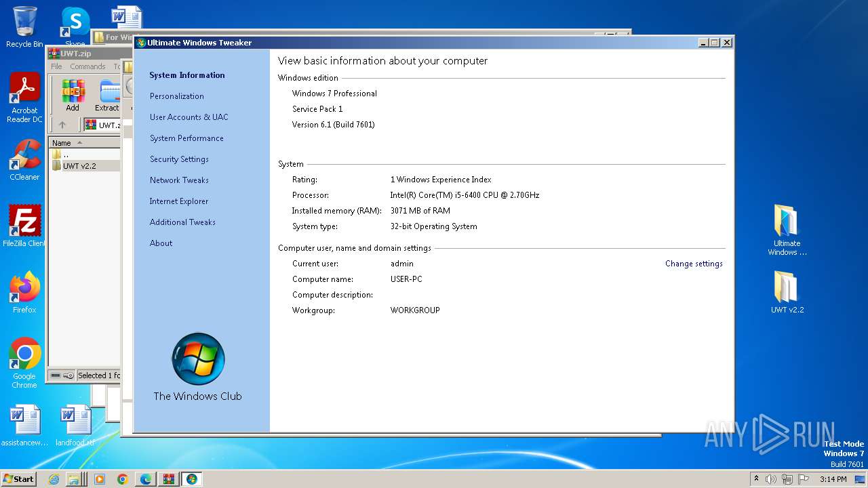Open Windows Media Player from taskbar
Image resolution: width=868 pixels, height=488 pixels.
click(100, 479)
